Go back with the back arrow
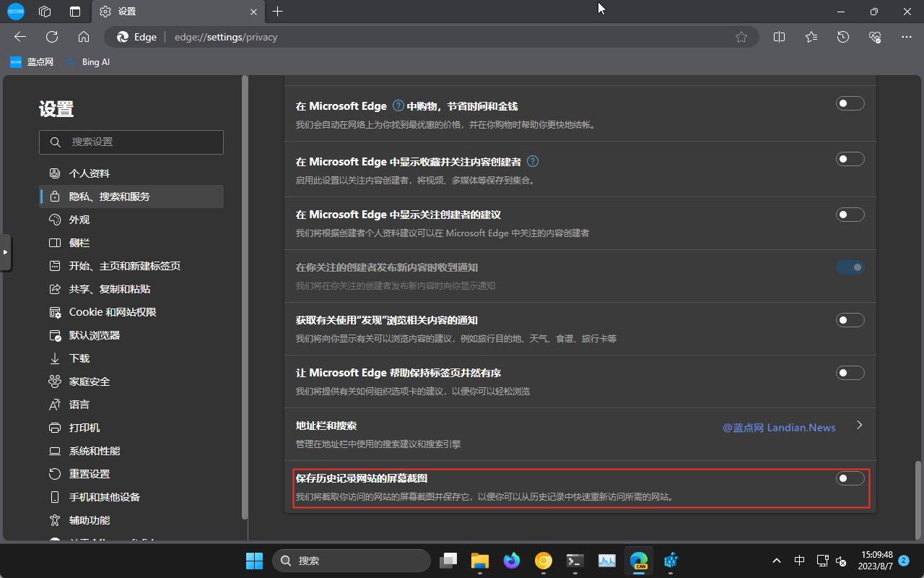The image size is (924, 578). (20, 37)
